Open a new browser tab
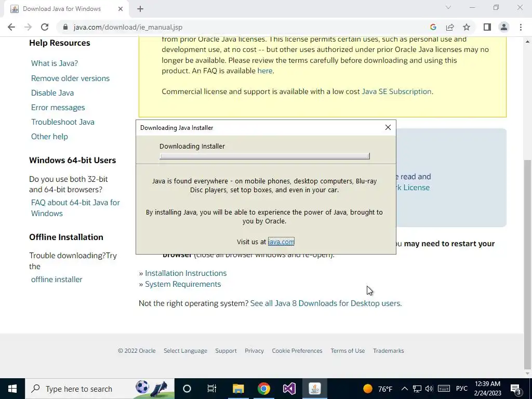This screenshot has height=399, width=532. pos(140,9)
